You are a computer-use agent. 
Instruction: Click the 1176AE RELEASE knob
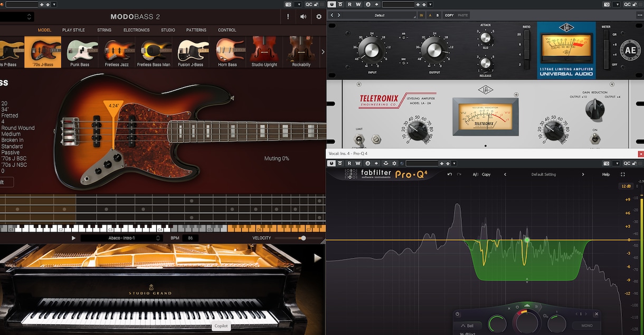[x=486, y=63]
